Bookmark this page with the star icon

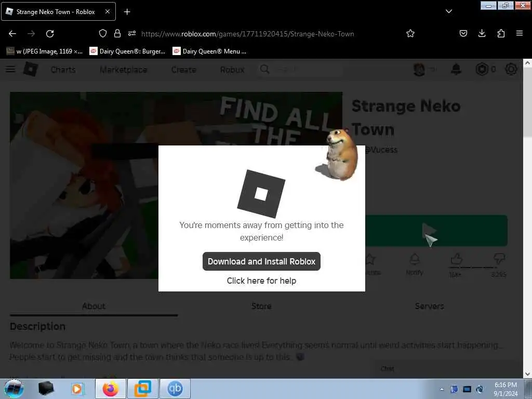410,33
